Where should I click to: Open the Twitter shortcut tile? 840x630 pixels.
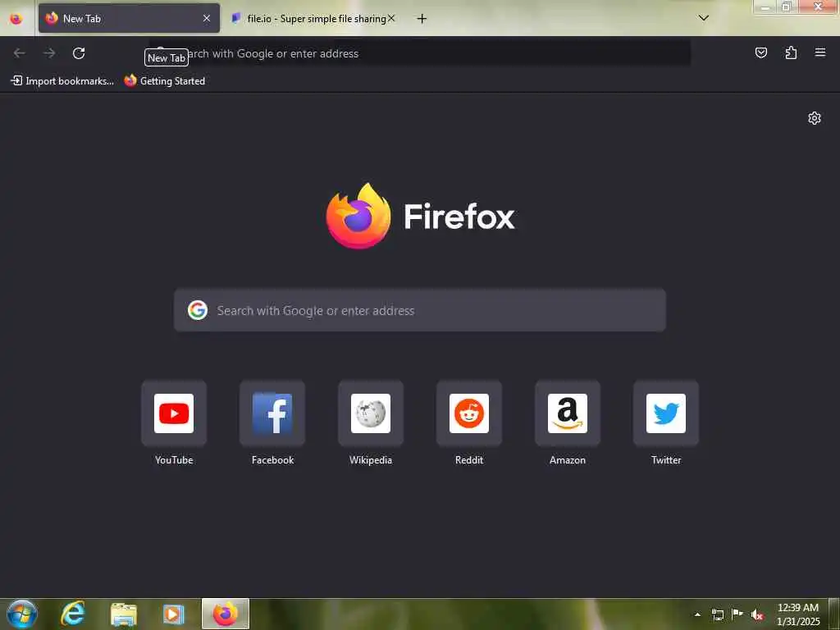pyautogui.click(x=666, y=413)
